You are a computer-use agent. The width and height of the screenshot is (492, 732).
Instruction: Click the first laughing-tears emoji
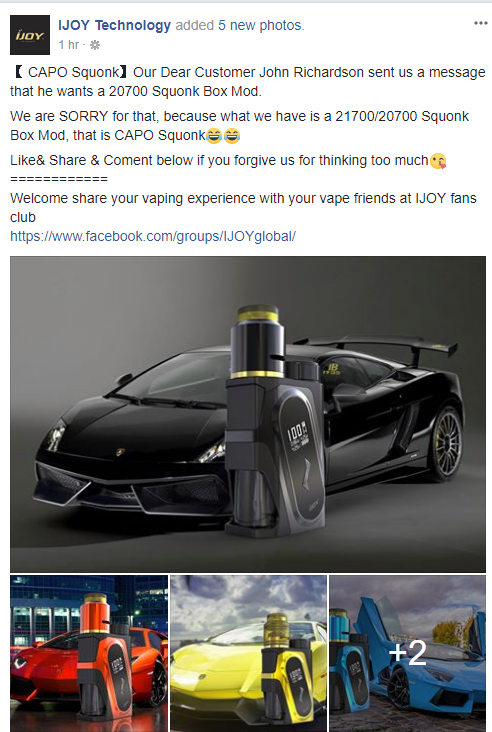point(214,136)
